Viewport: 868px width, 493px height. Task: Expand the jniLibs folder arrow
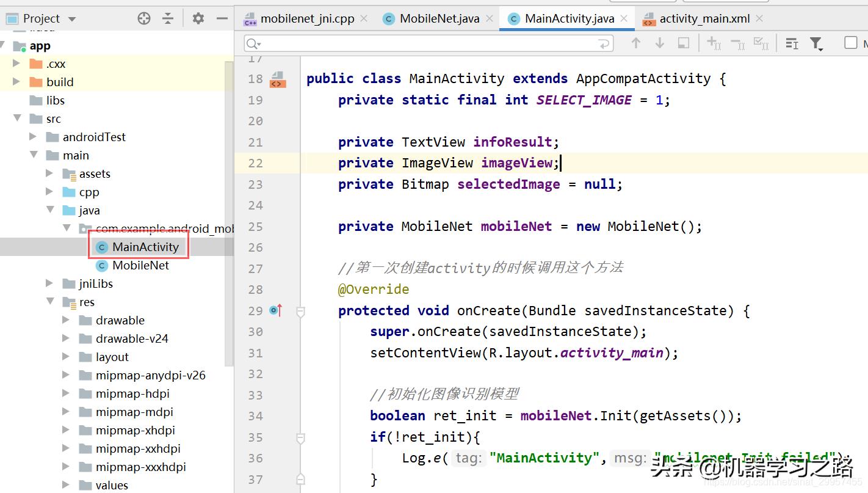pyautogui.click(x=50, y=283)
